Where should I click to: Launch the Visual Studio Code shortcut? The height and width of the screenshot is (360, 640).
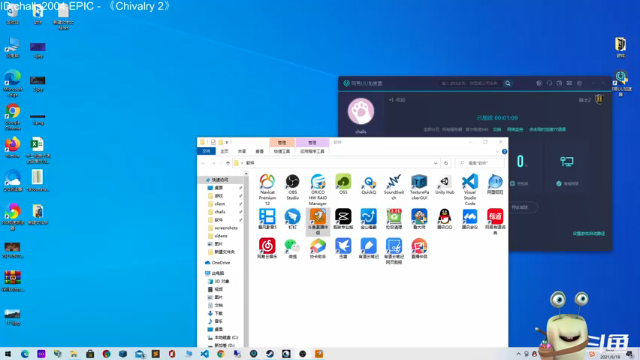pyautogui.click(x=470, y=189)
